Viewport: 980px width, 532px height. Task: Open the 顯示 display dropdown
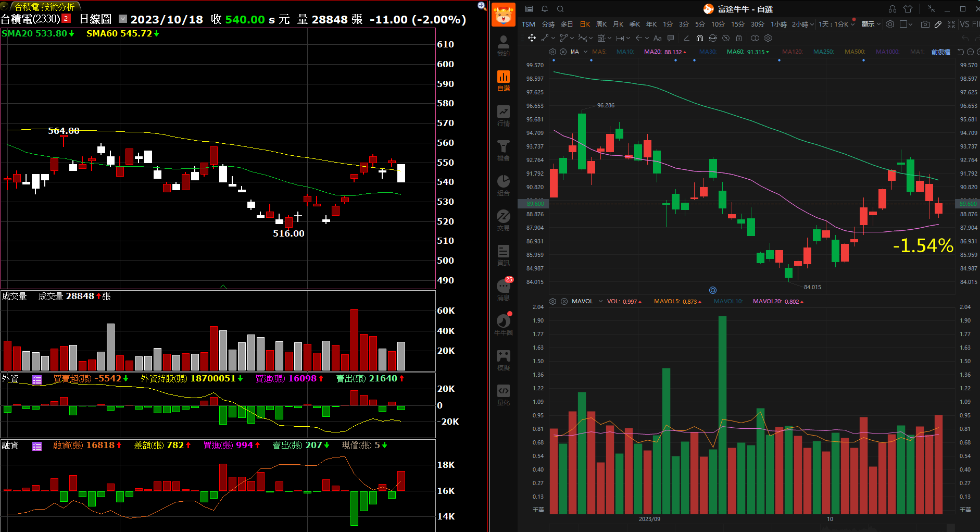click(x=871, y=24)
